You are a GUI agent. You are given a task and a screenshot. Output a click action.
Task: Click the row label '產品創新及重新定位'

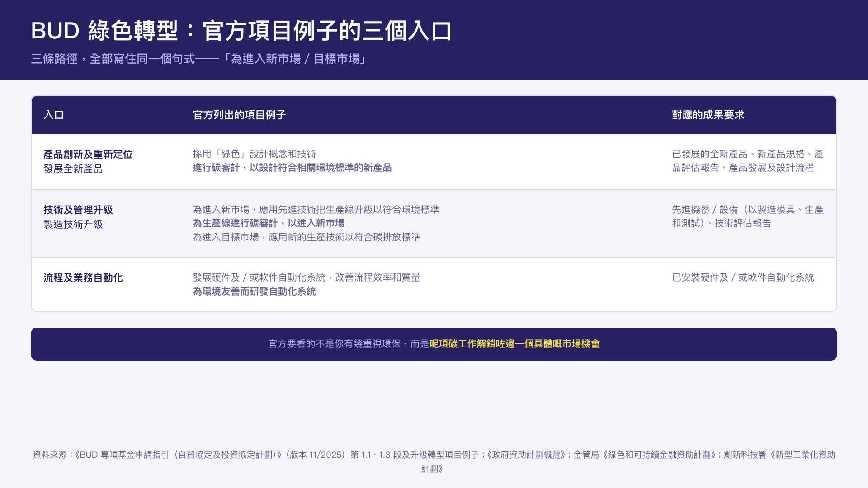(x=88, y=155)
